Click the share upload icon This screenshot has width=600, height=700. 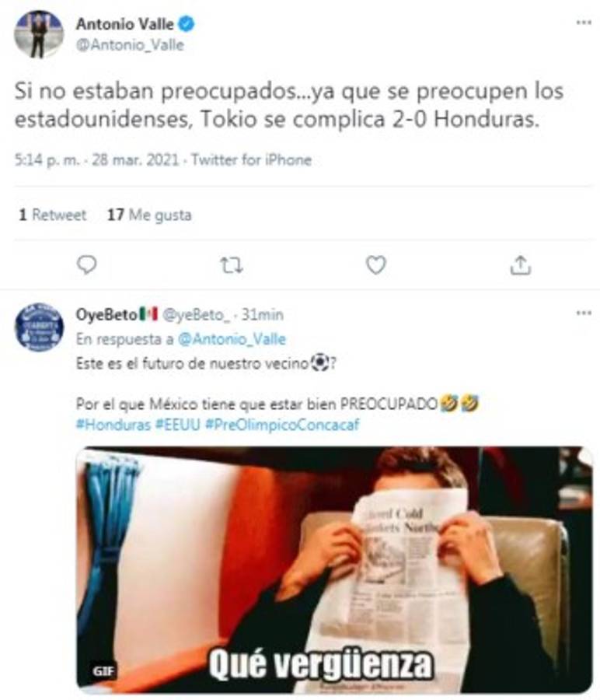click(x=521, y=264)
